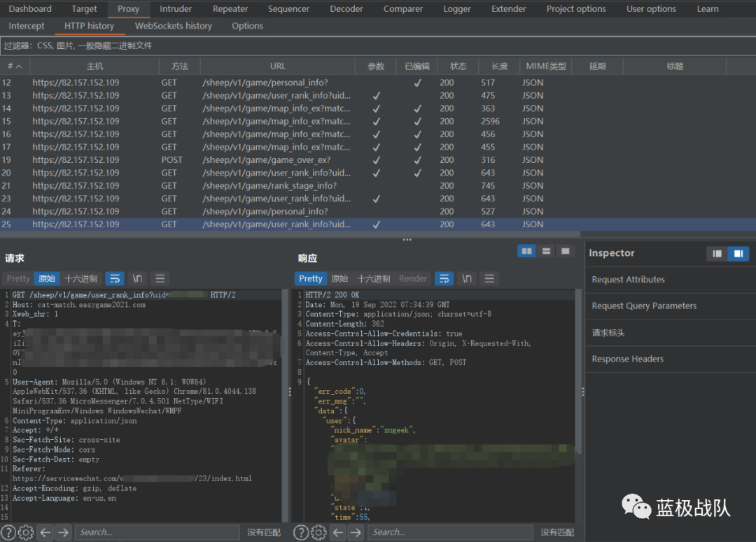Open the Decoder tab
Screen dimensions: 756x542
pos(346,8)
